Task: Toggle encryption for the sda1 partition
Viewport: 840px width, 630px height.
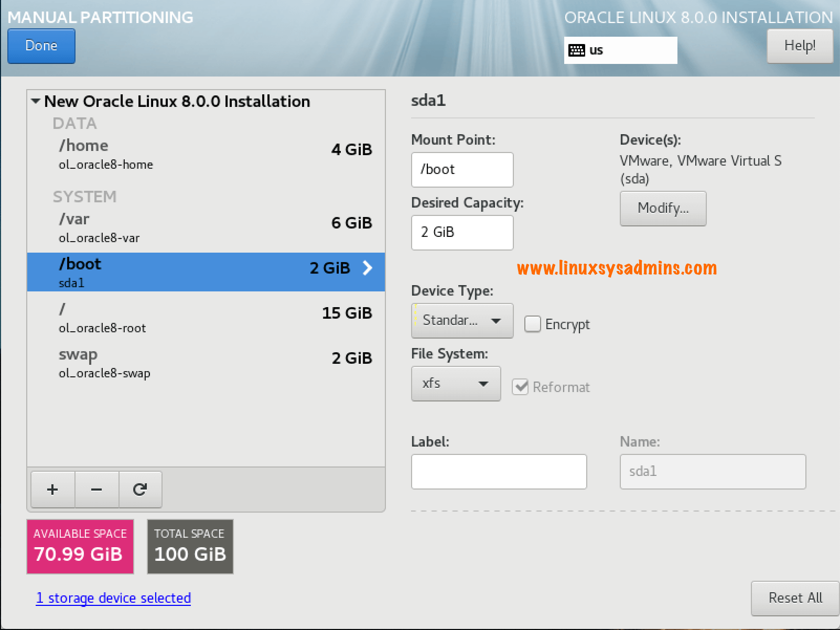Action: pos(532,324)
